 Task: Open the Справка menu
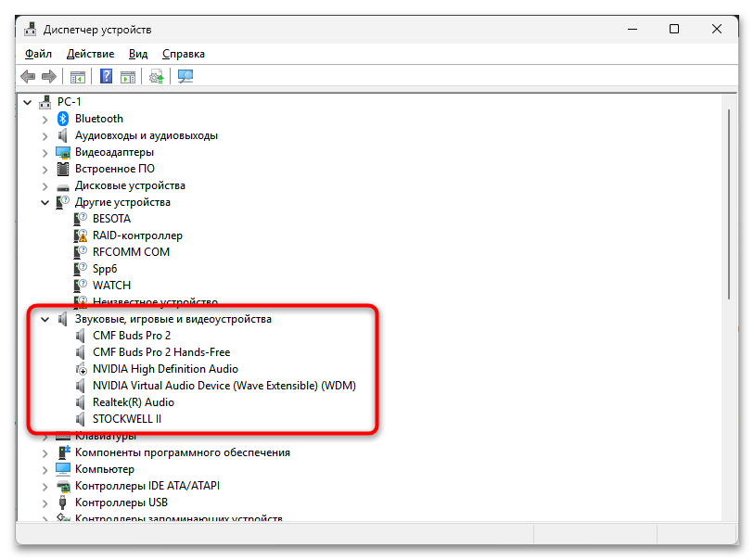[x=183, y=54]
